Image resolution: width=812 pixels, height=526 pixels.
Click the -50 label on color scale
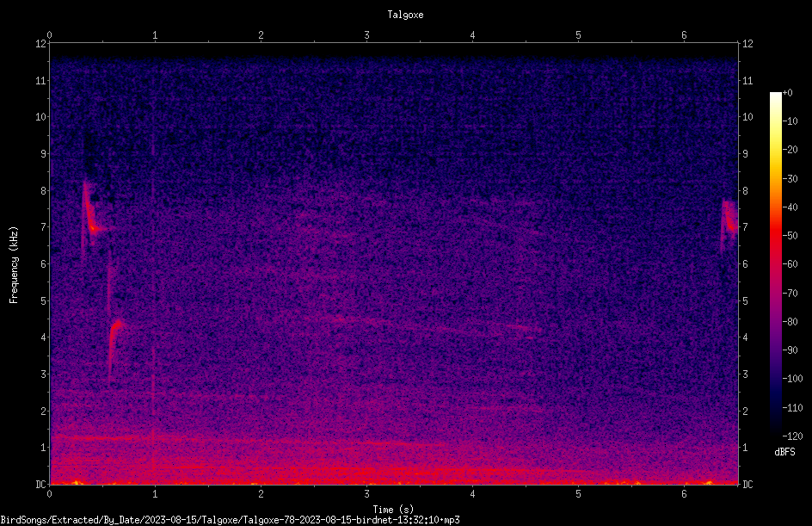click(x=790, y=235)
